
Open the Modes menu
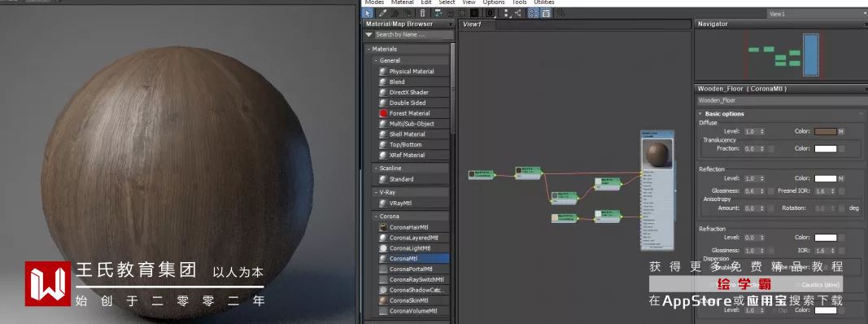pos(375,2)
